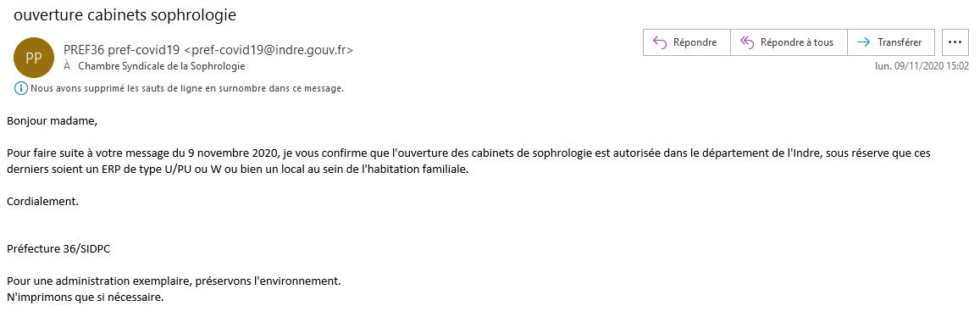Select Répondre à tous button text
The width and height of the screenshot is (980, 328).
click(x=797, y=42)
